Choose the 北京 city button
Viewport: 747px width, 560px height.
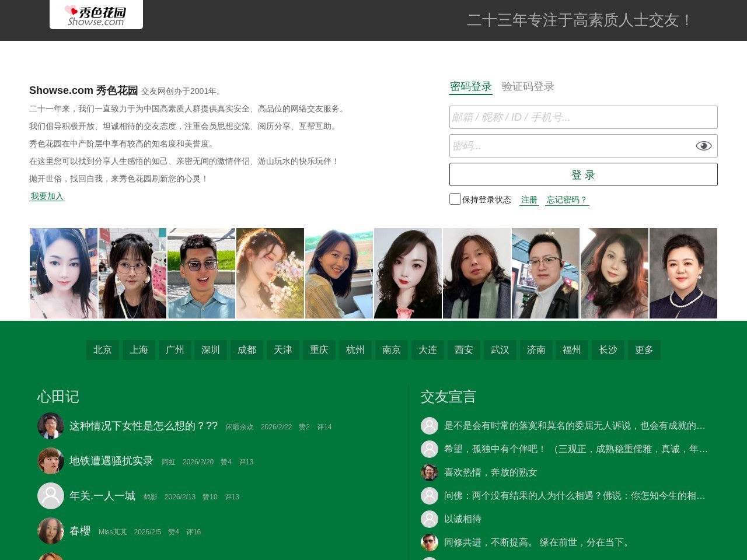coord(102,349)
